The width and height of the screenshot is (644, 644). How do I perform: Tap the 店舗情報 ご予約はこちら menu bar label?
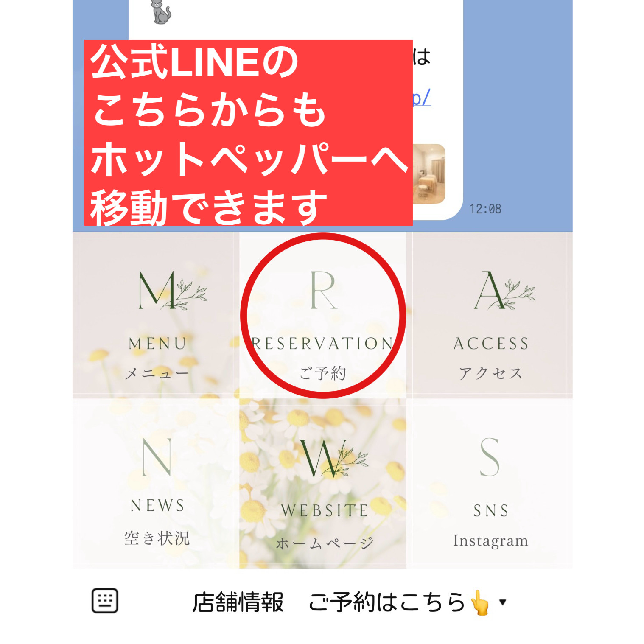tap(342, 602)
